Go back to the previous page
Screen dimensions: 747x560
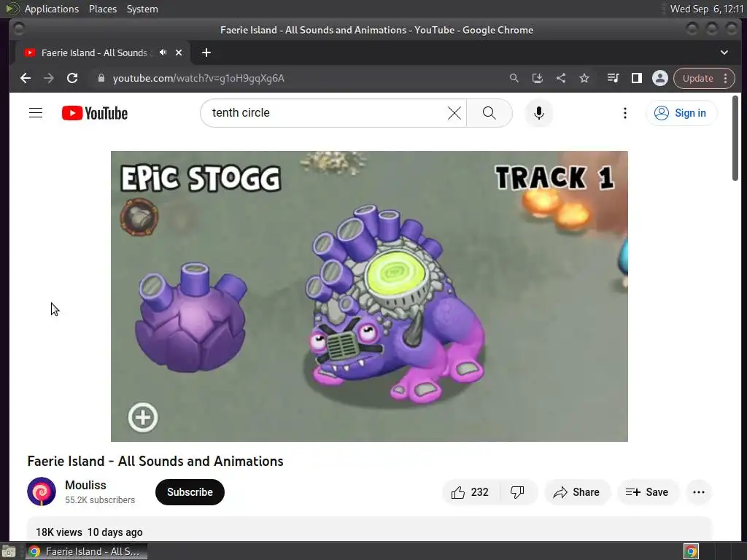click(26, 78)
